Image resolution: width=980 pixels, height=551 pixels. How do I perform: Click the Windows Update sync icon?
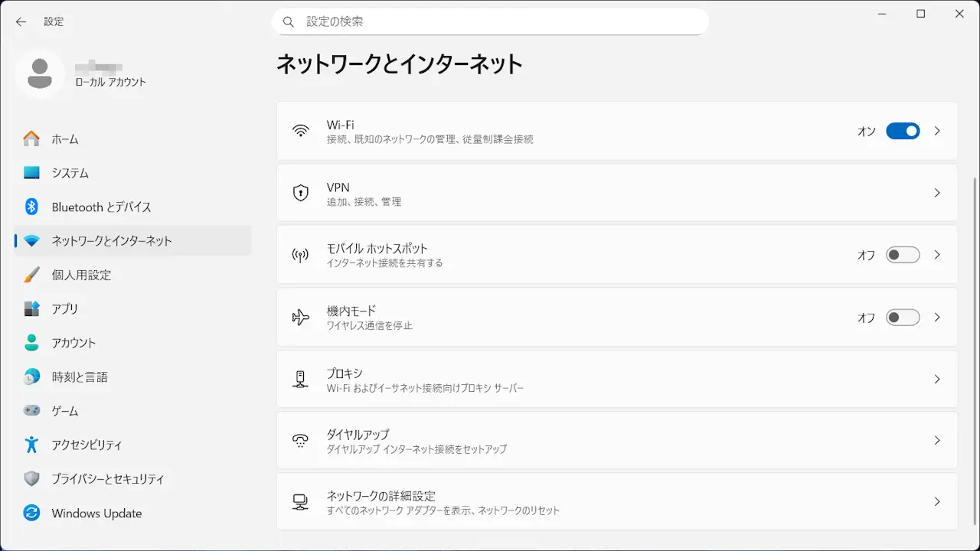click(31, 513)
